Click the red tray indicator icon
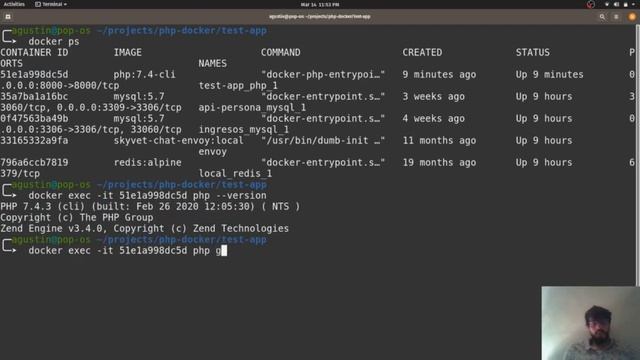This screenshot has width=640, height=360. click(591, 4)
